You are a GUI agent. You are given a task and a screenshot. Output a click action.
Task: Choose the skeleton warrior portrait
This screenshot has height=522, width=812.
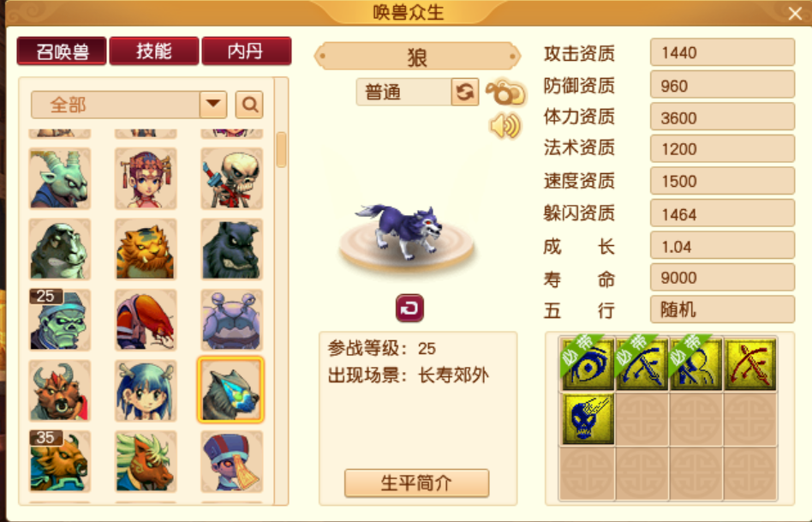tap(231, 178)
